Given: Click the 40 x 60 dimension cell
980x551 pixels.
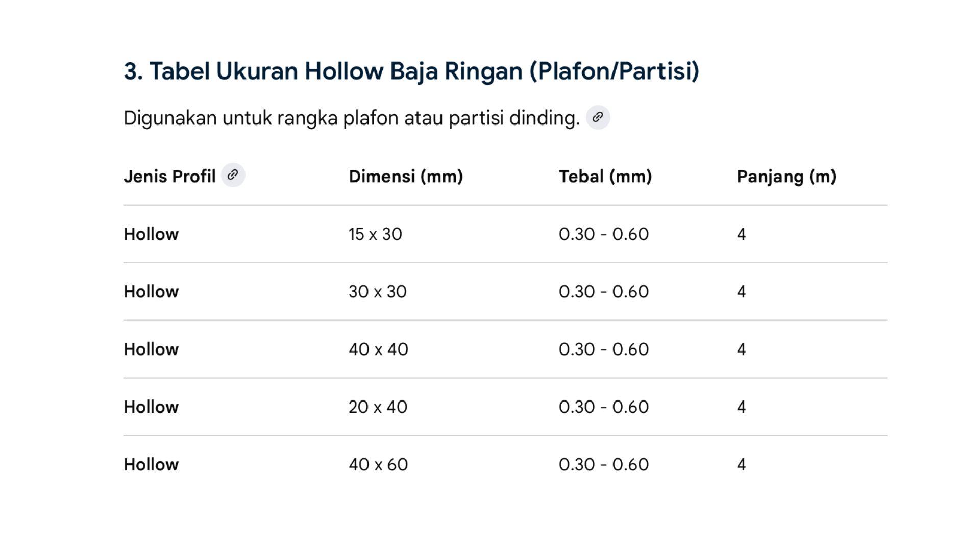Looking at the screenshot, I should 378,465.
